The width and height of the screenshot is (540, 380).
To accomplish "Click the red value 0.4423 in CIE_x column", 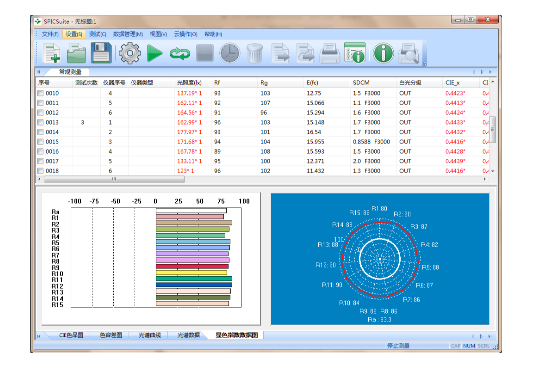I will 455,93.
